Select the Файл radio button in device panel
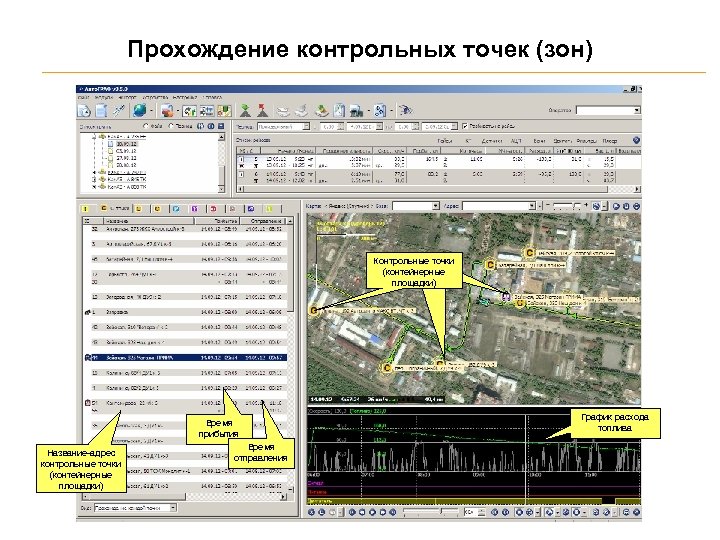The height and width of the screenshot is (540, 720). point(146,126)
